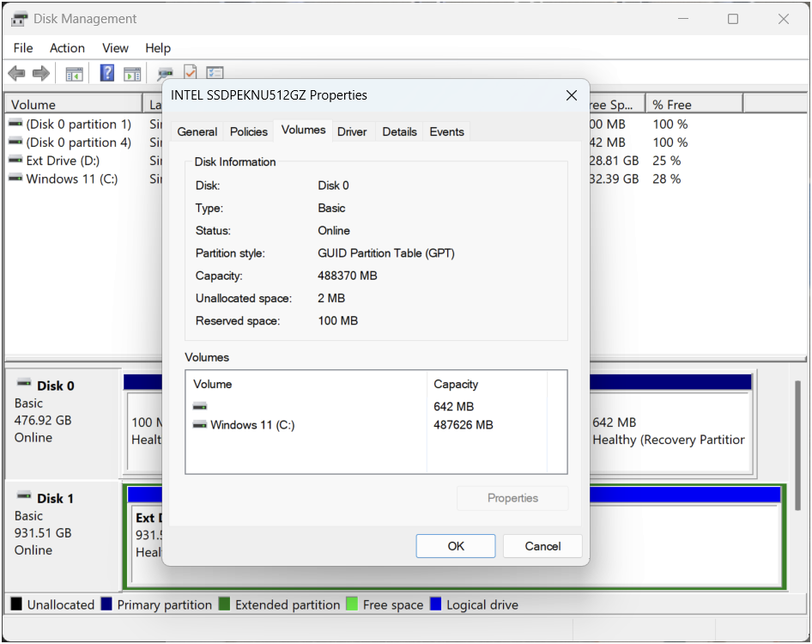Select the Volumes tab

click(x=304, y=130)
